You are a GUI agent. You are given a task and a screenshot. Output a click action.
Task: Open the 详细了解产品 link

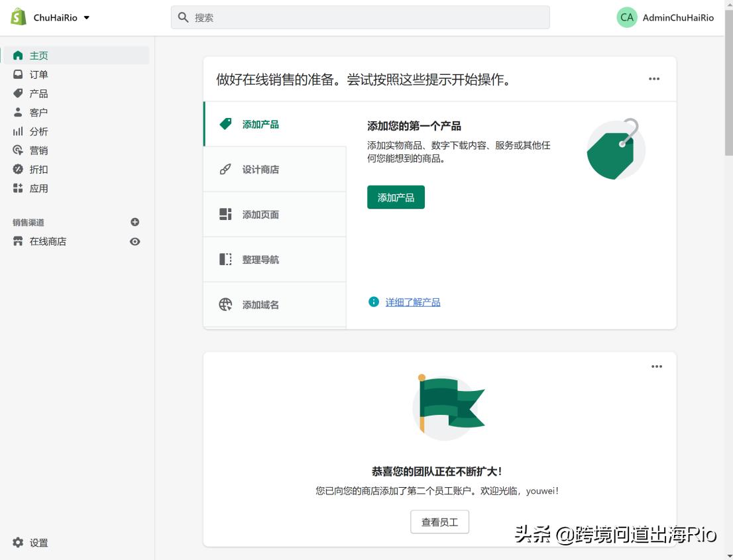click(x=412, y=302)
